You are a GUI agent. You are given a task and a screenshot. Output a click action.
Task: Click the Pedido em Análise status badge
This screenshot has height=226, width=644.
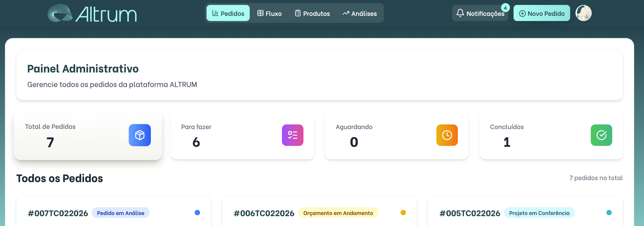point(121,213)
